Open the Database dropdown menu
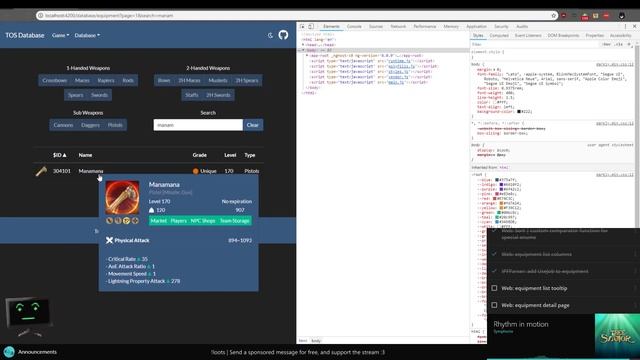640x360 pixels. (87, 36)
